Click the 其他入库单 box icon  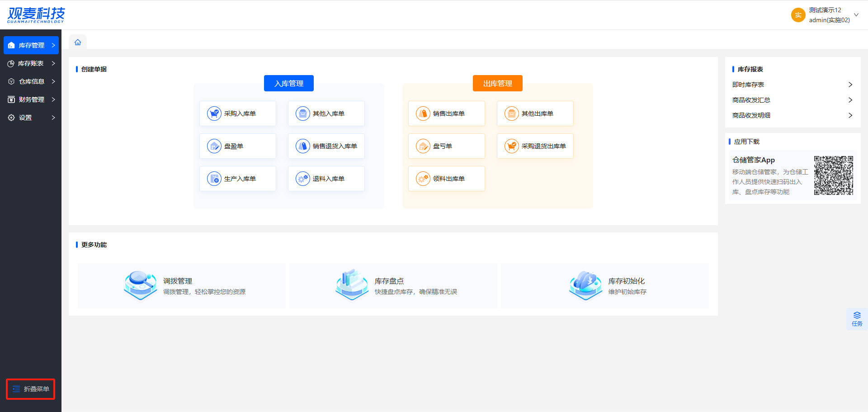[x=303, y=114]
